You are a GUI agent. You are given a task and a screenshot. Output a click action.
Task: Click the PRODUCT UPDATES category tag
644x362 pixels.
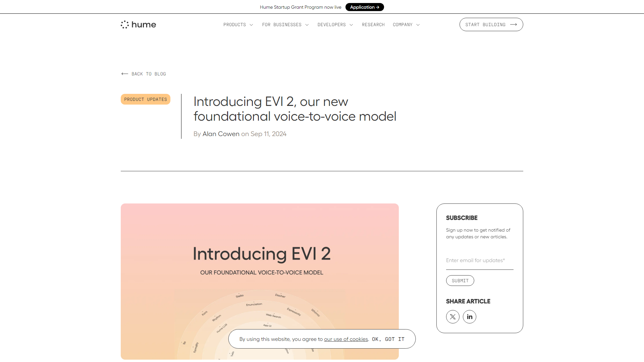pos(146,99)
